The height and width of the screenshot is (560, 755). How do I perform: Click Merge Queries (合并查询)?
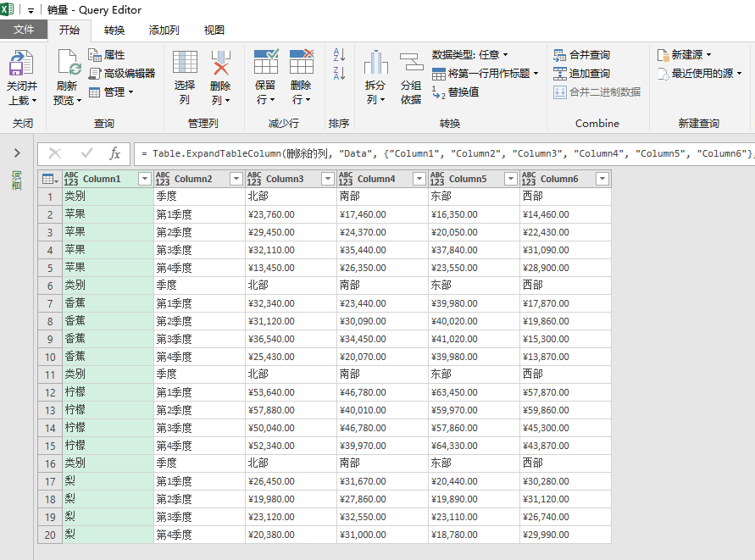(x=581, y=55)
